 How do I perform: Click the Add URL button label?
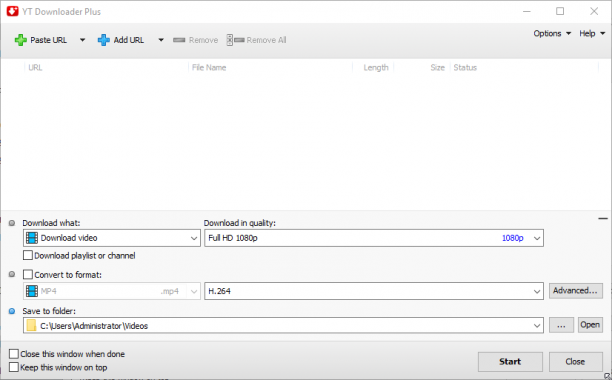click(129, 40)
